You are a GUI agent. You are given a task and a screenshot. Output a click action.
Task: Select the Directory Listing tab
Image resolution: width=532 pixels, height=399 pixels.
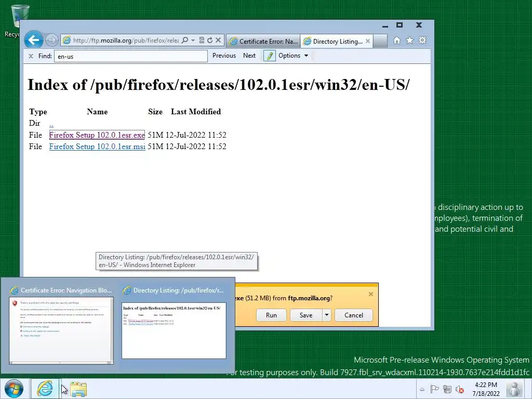click(x=333, y=42)
